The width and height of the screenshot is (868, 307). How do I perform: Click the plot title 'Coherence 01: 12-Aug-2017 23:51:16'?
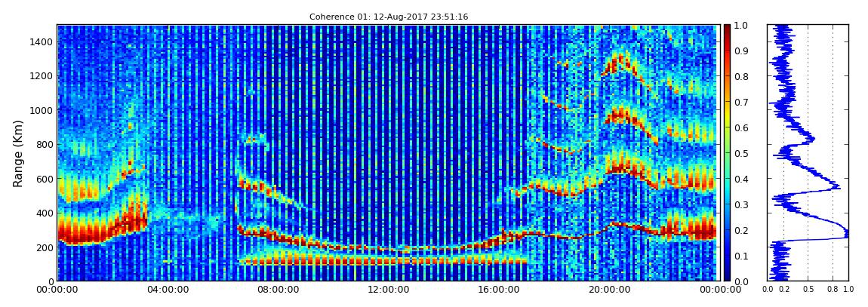tap(389, 17)
